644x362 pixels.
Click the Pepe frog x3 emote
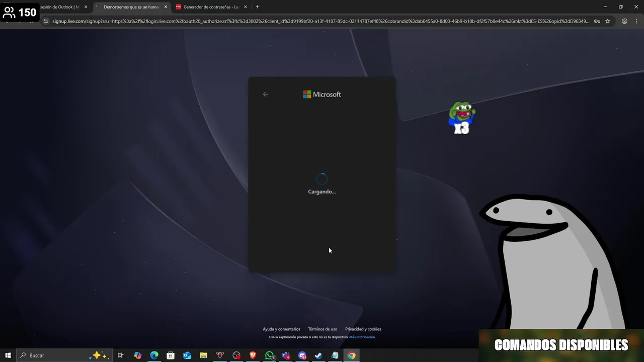click(x=461, y=118)
